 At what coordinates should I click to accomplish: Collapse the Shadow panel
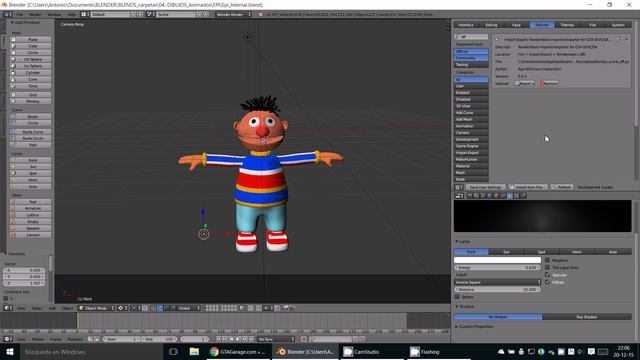click(457, 306)
